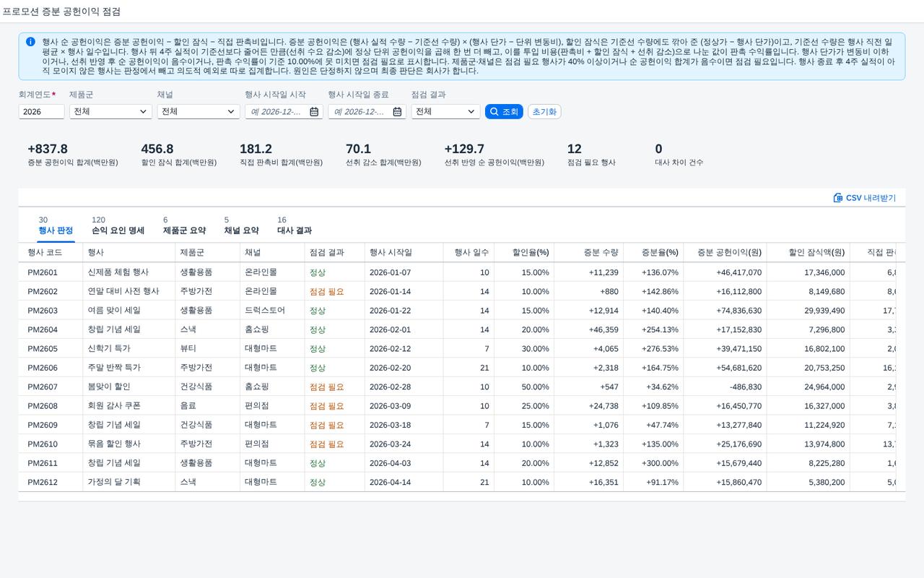Open calendar for 행사 시작일 시작 field
924x578 pixels.
tap(314, 111)
